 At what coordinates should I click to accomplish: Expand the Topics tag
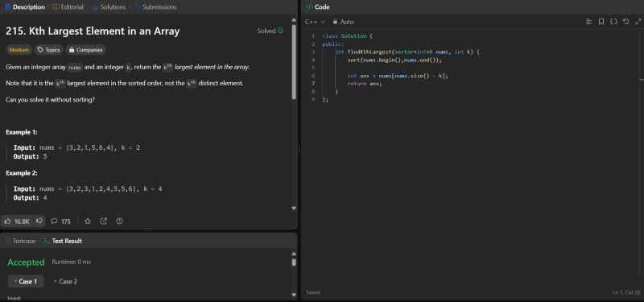point(48,50)
